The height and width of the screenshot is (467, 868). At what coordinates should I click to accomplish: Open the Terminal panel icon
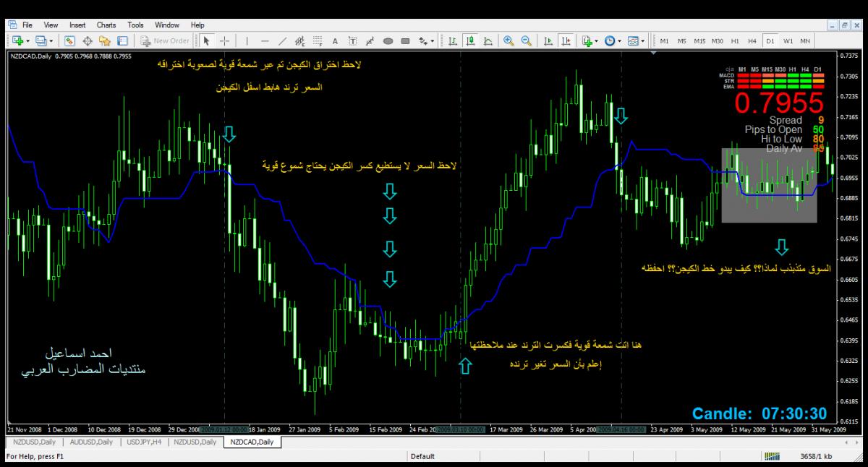122,41
